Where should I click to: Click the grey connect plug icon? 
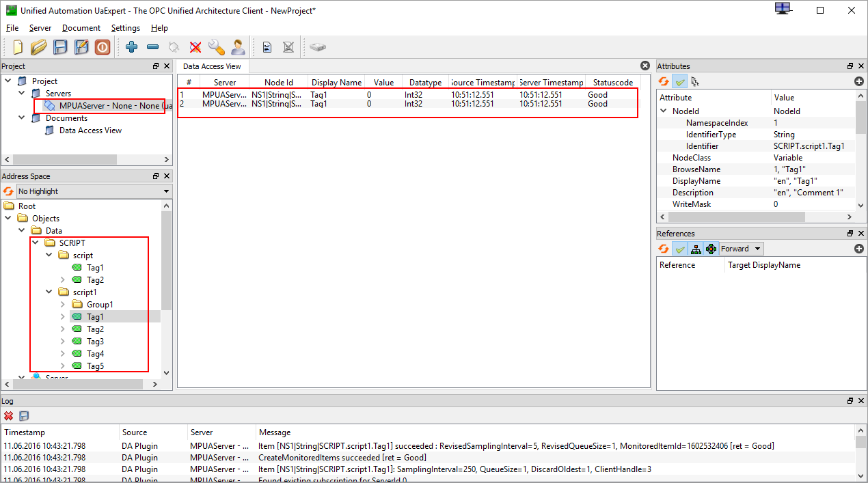[174, 47]
